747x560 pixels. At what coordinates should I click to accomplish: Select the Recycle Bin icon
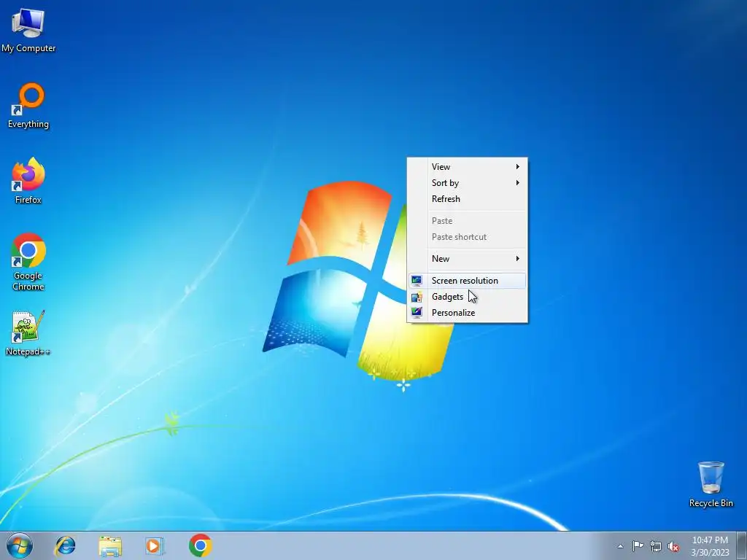(x=711, y=484)
